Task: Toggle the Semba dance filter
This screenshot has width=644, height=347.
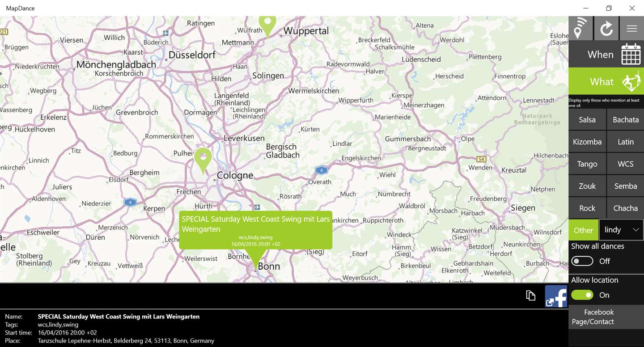Action: tap(626, 186)
